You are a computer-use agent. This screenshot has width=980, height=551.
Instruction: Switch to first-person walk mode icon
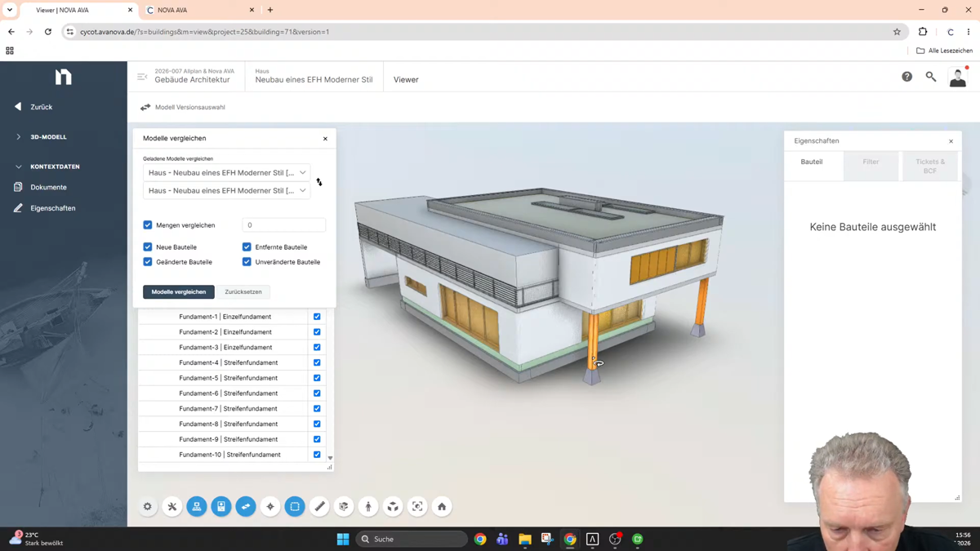coord(368,507)
